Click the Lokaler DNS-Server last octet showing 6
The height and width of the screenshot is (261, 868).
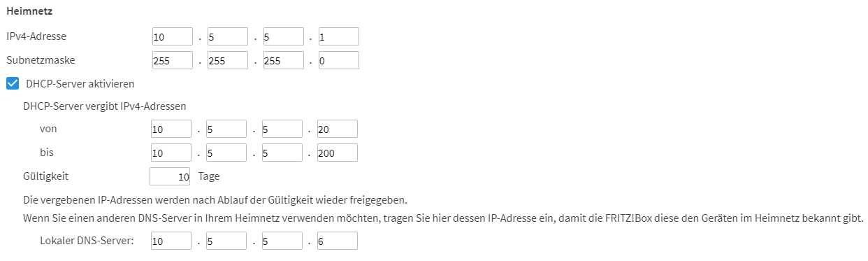tap(337, 241)
